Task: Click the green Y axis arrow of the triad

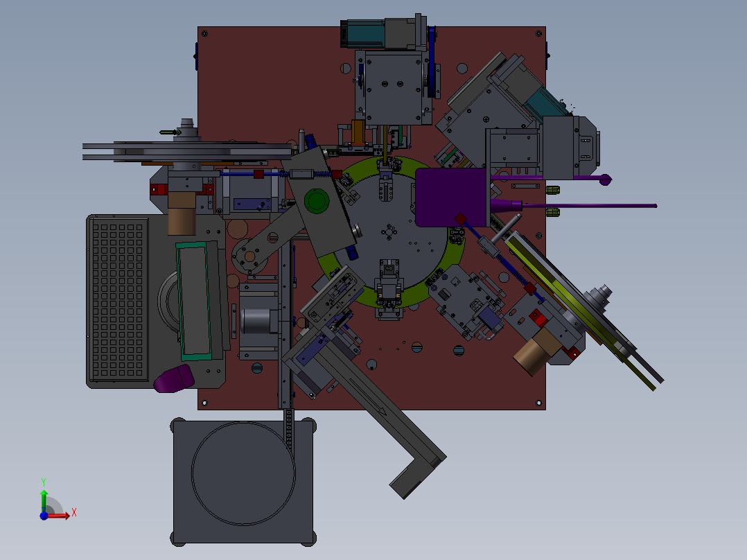Action: click(44, 500)
